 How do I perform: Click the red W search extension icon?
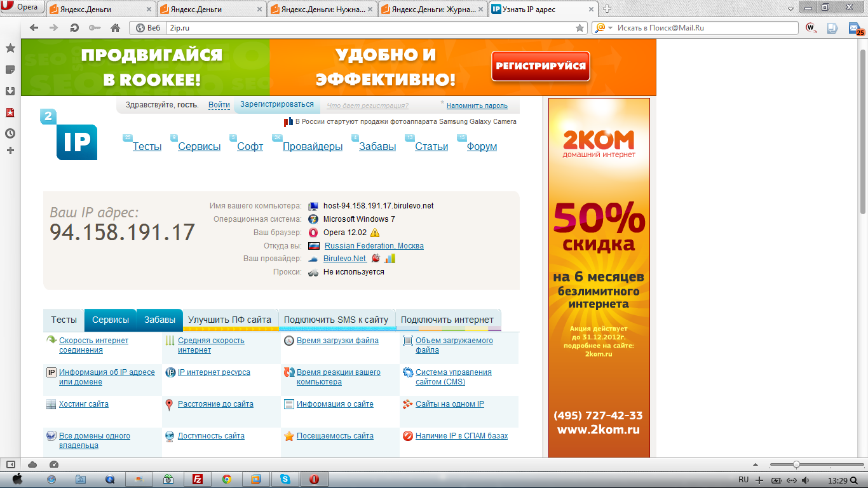(x=811, y=28)
